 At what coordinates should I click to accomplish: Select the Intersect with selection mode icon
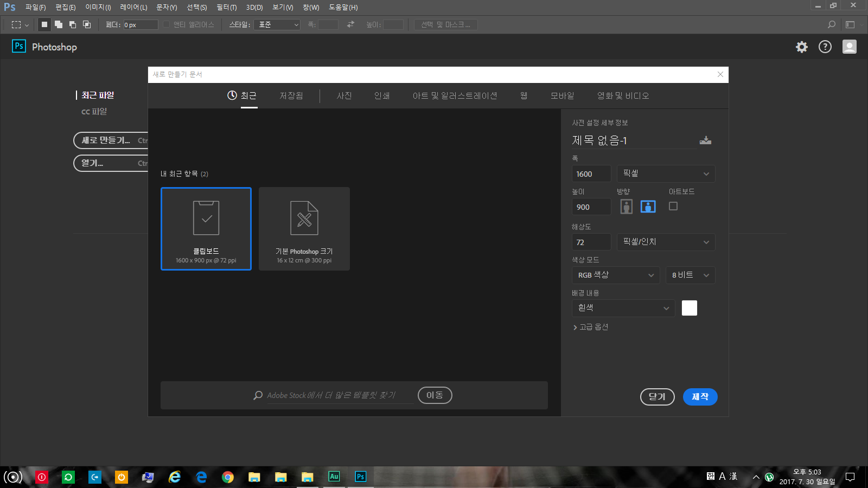click(87, 24)
